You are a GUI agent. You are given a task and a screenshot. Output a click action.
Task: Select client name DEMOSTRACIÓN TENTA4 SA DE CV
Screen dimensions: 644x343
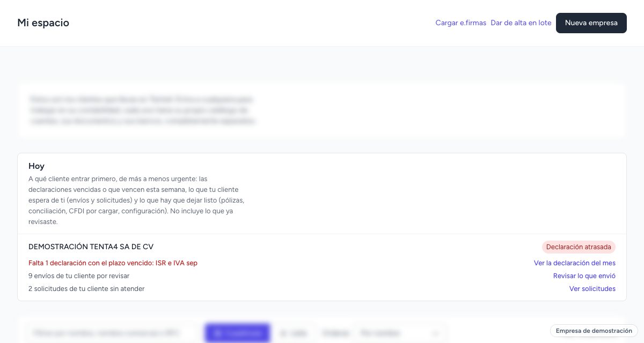coord(91,247)
